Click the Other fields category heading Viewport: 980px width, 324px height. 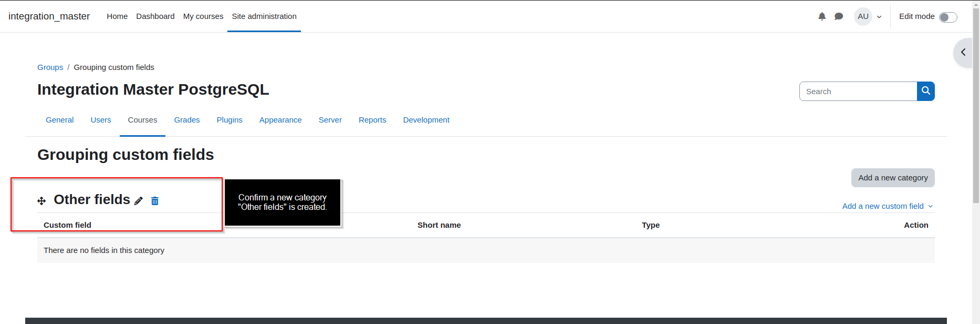92,200
